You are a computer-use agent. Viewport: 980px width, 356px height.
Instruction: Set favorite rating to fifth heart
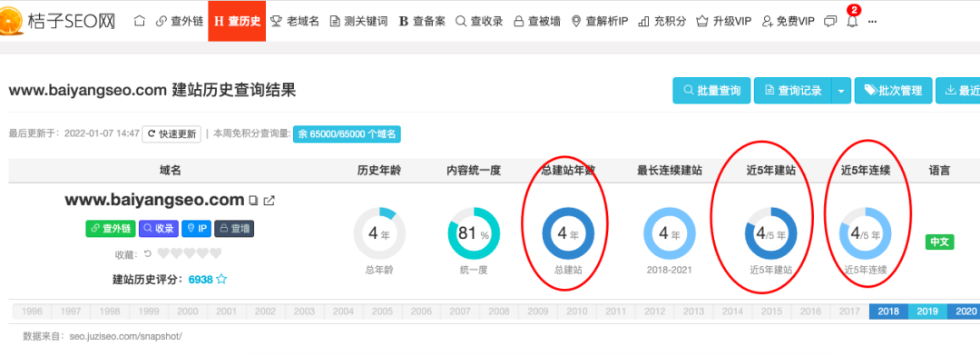216,253
